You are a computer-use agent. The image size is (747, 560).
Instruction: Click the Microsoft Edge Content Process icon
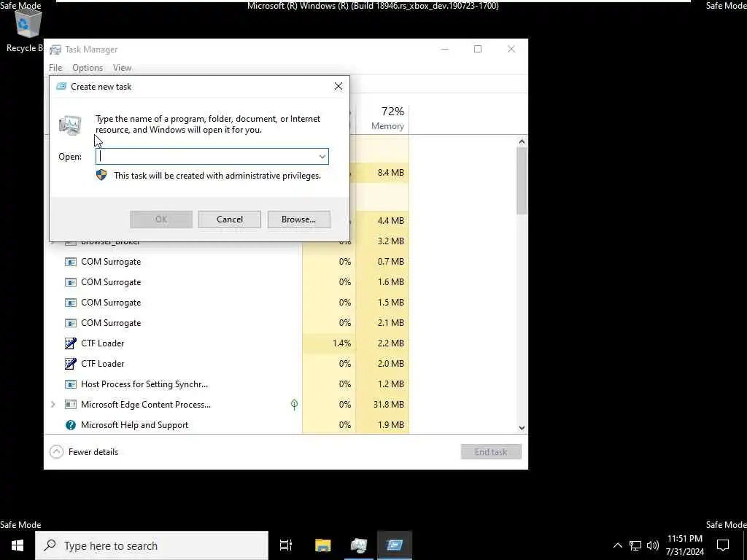tap(71, 405)
